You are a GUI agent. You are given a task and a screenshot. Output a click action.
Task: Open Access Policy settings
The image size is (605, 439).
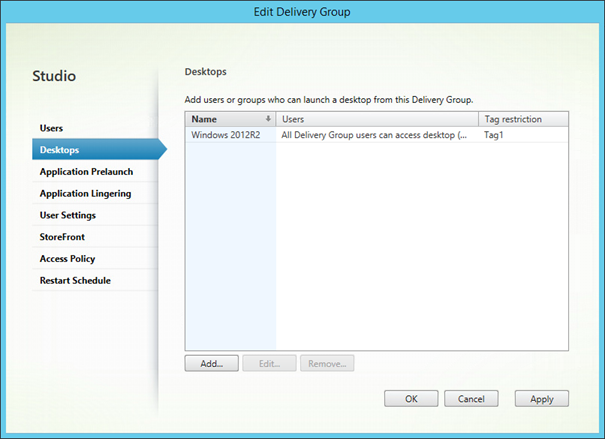tap(95, 258)
